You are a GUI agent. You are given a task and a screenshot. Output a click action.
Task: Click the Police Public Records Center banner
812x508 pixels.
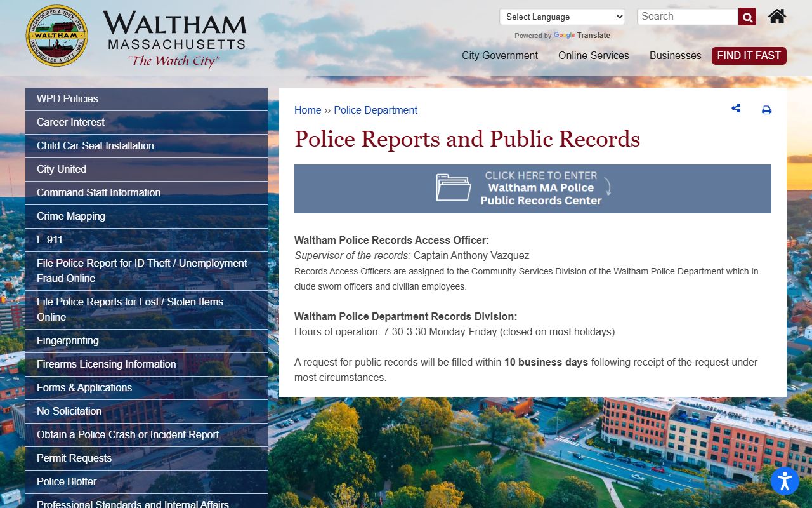[533, 189]
